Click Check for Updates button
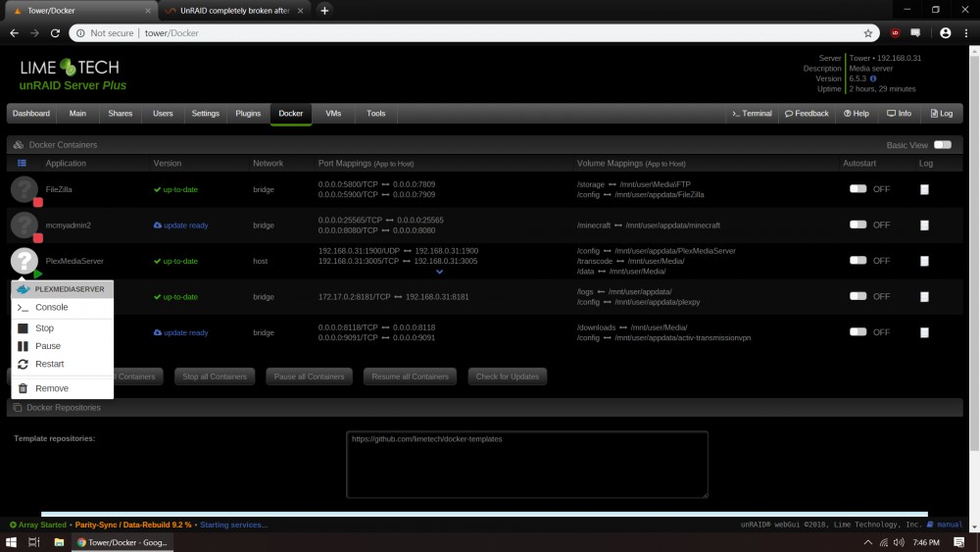Screen dimensions: 980x552 pos(507,376)
